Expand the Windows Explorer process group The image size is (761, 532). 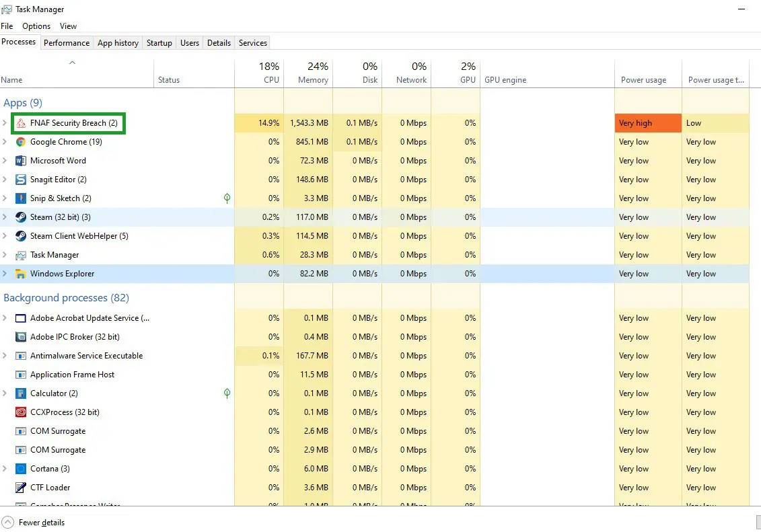[x=4, y=274]
